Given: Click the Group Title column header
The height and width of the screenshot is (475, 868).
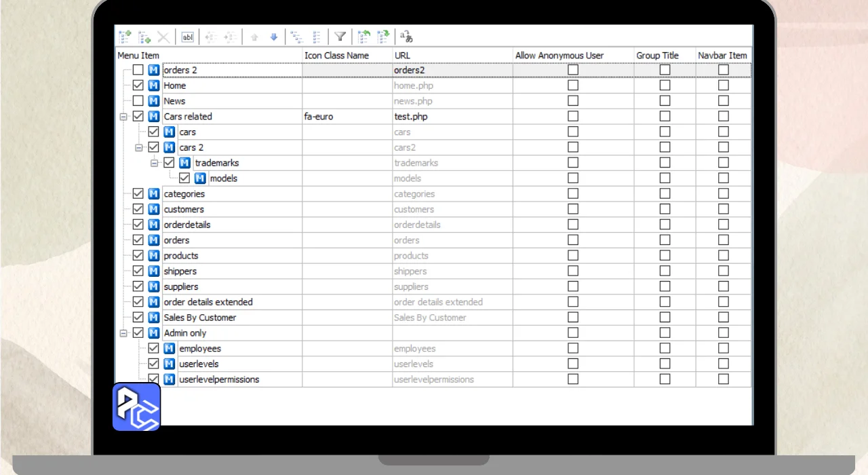Looking at the screenshot, I should (657, 56).
